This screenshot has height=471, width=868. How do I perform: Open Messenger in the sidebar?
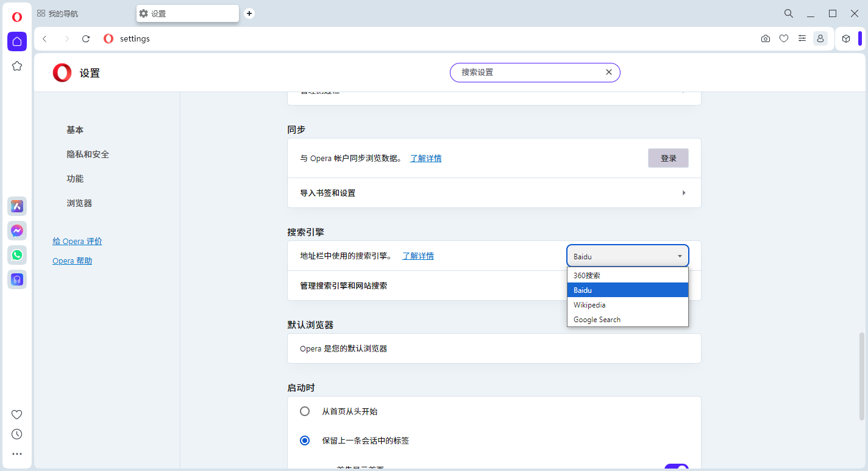tap(17, 231)
